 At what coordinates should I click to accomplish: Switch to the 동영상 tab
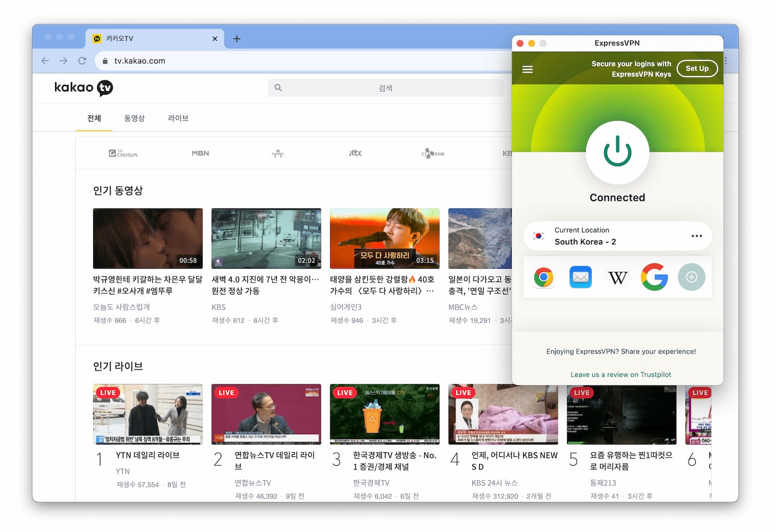coord(135,118)
